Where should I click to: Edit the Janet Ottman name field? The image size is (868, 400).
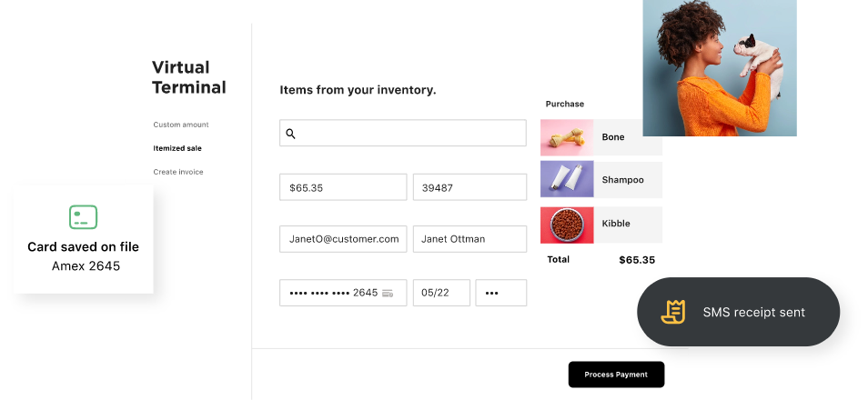pyautogui.click(x=469, y=239)
